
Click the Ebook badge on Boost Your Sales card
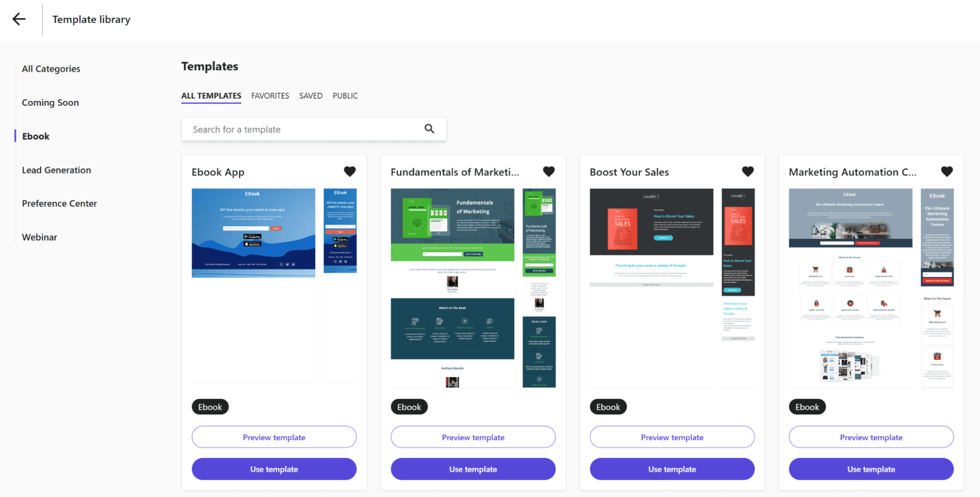tap(608, 406)
